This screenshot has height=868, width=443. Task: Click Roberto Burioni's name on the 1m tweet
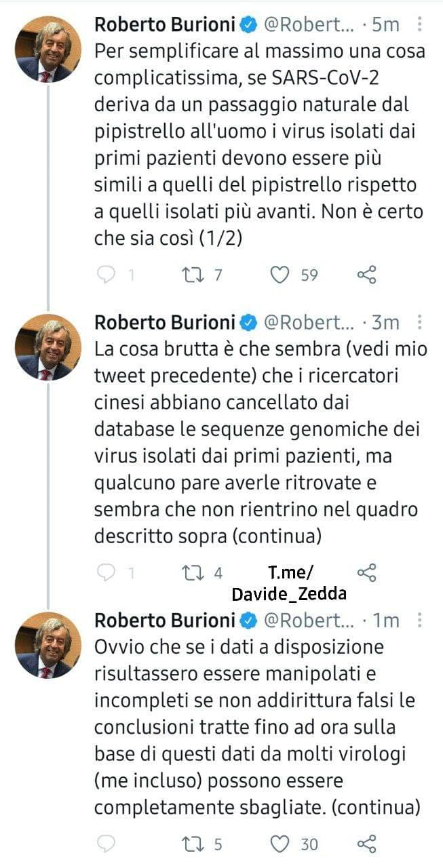[165, 620]
